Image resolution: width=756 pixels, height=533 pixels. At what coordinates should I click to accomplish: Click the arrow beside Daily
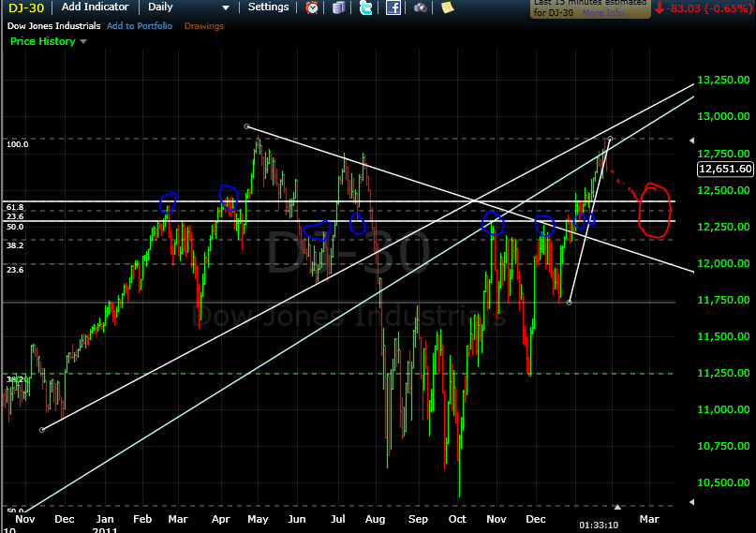(225, 7)
